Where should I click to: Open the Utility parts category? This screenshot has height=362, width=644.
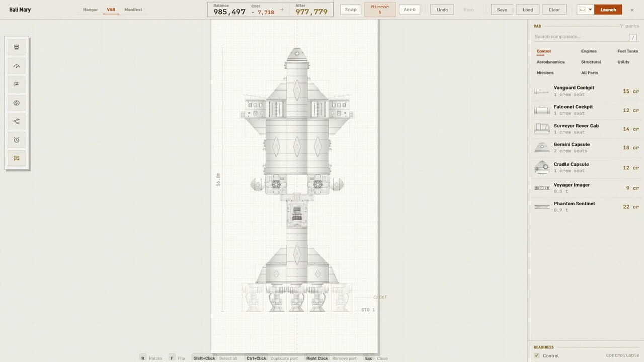click(623, 62)
